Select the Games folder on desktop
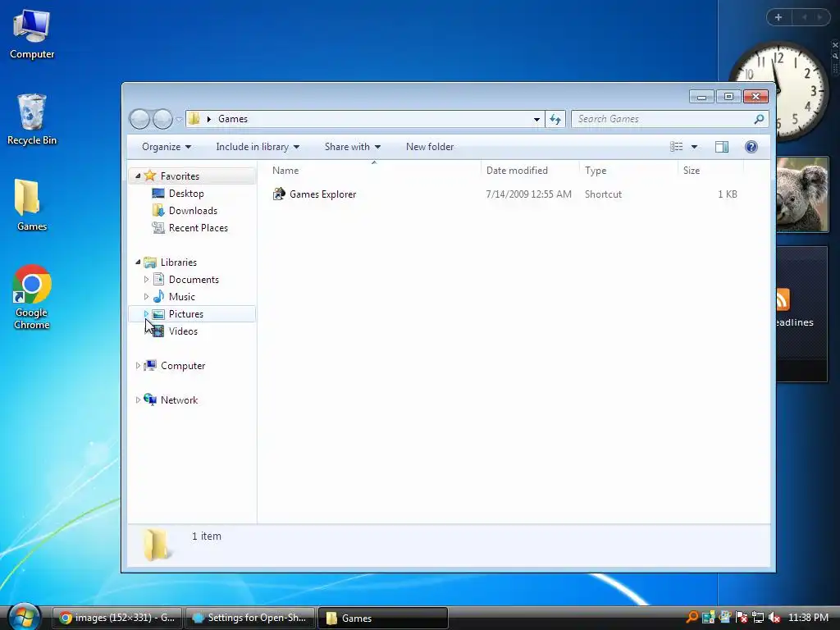Image resolution: width=840 pixels, height=630 pixels. point(32,205)
